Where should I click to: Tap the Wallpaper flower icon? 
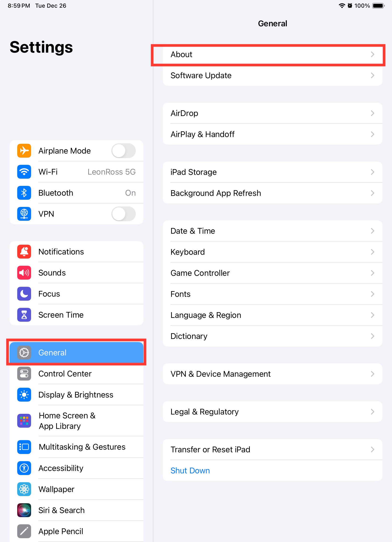point(24,489)
